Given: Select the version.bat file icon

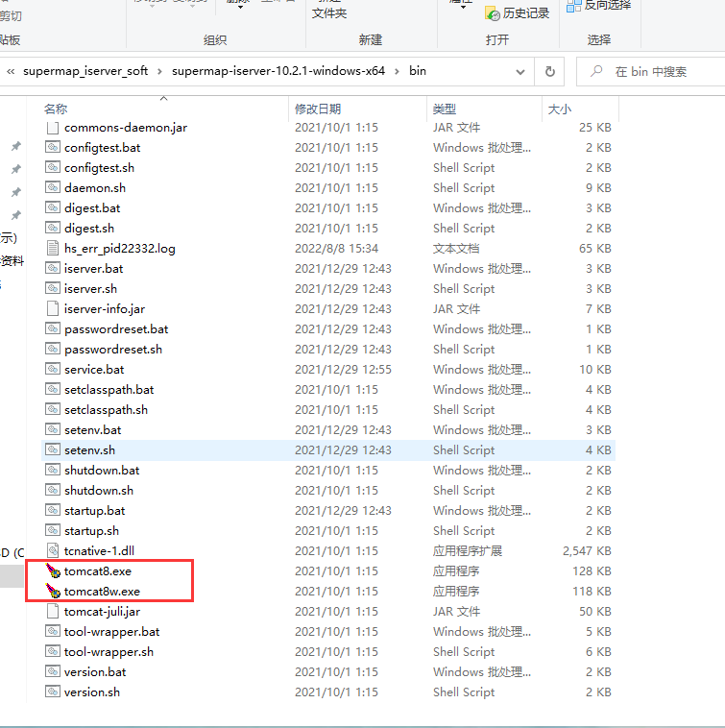Looking at the screenshot, I should (x=53, y=672).
